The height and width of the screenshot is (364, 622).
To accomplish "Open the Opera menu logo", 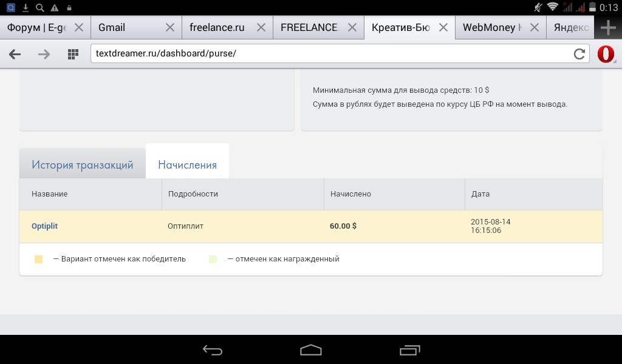I will tap(606, 54).
